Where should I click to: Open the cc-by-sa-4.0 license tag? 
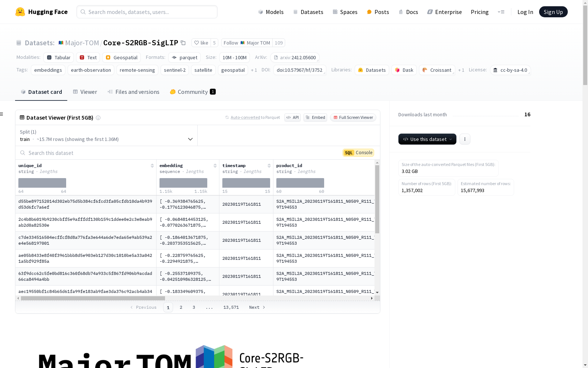[x=510, y=70]
